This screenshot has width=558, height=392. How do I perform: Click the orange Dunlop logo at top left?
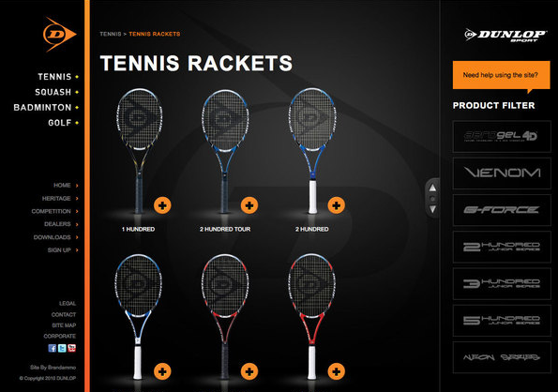click(59, 35)
